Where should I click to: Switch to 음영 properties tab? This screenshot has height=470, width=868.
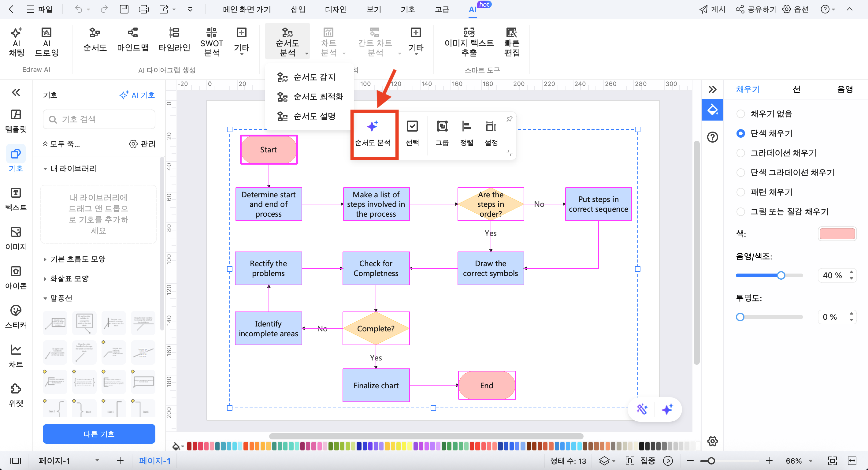(845, 89)
